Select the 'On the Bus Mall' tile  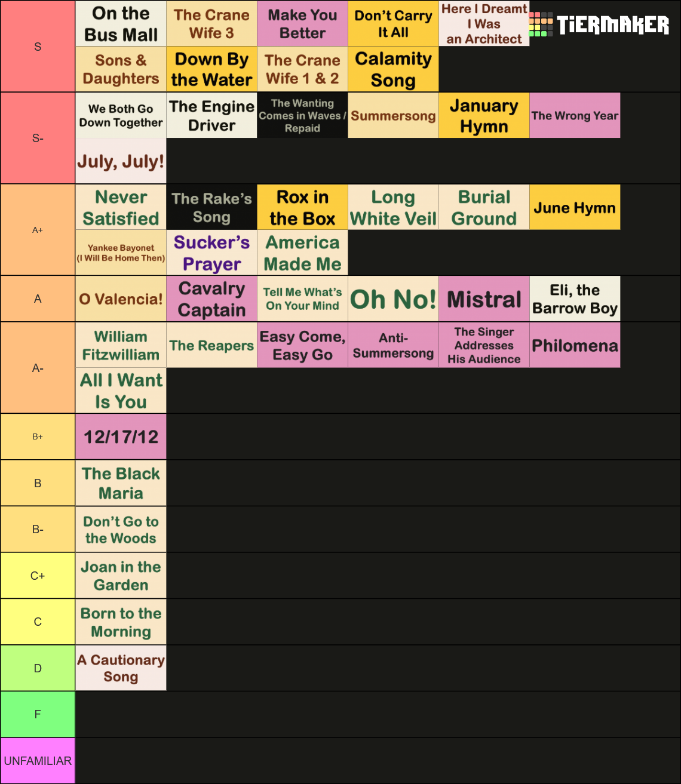pyautogui.click(x=121, y=24)
